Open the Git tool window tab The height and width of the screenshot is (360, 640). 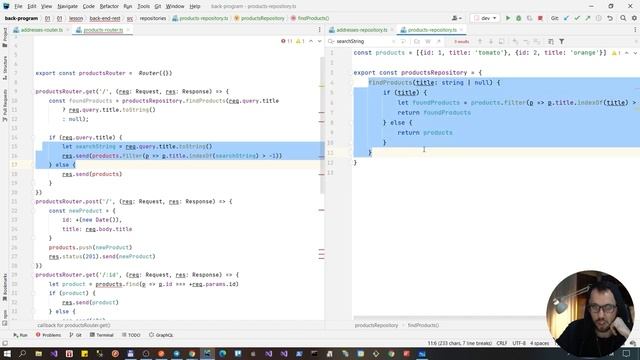pos(76,335)
